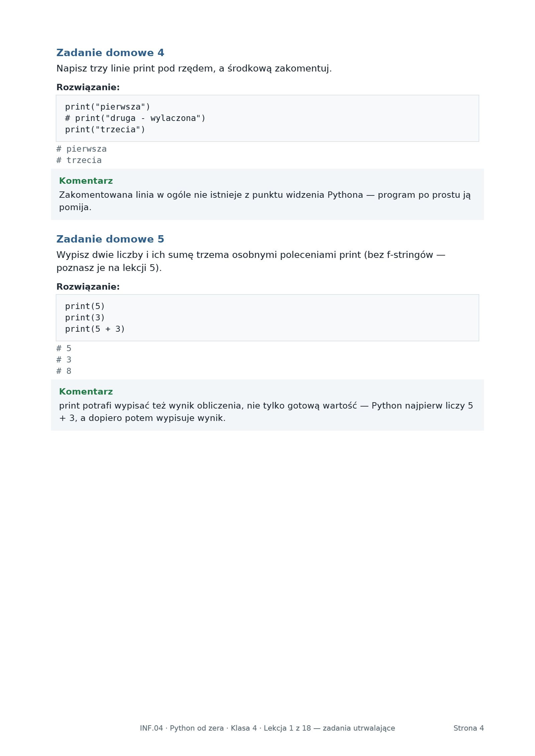Image resolution: width=535 pixels, height=756 pixels.
Task: Click the second Komentarz heading
Action: (86, 392)
